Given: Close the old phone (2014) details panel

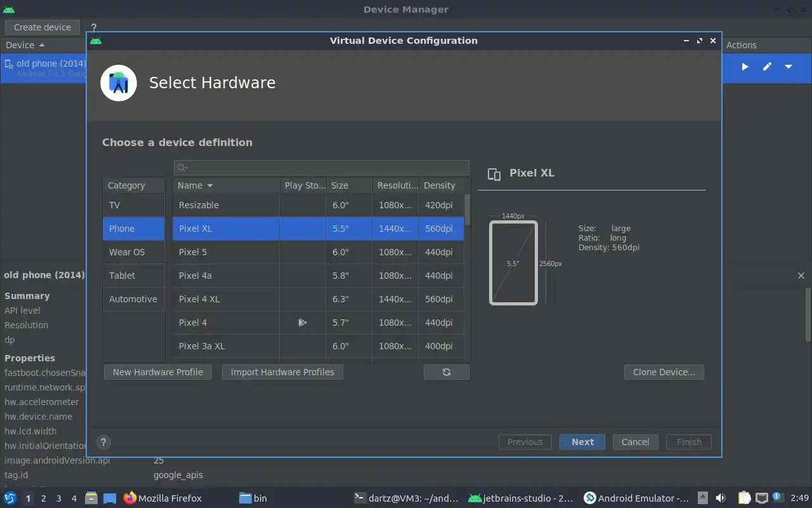Looking at the screenshot, I should pyautogui.click(x=801, y=276).
